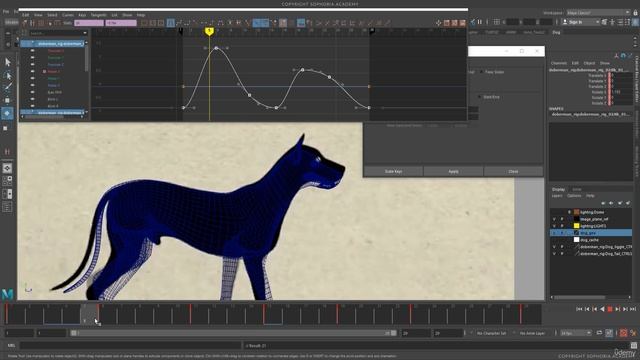Open the 24 fps frame rate dropdown
The width and height of the screenshot is (640, 360).
click(576, 333)
